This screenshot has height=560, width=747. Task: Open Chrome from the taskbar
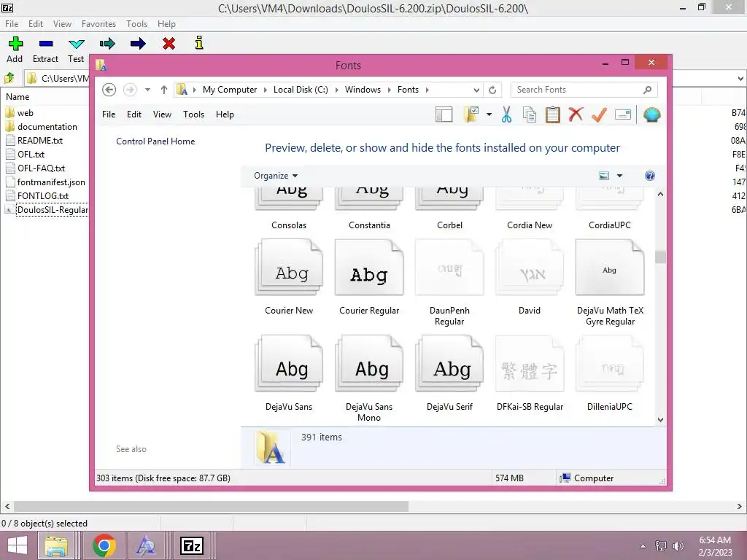pos(104,545)
